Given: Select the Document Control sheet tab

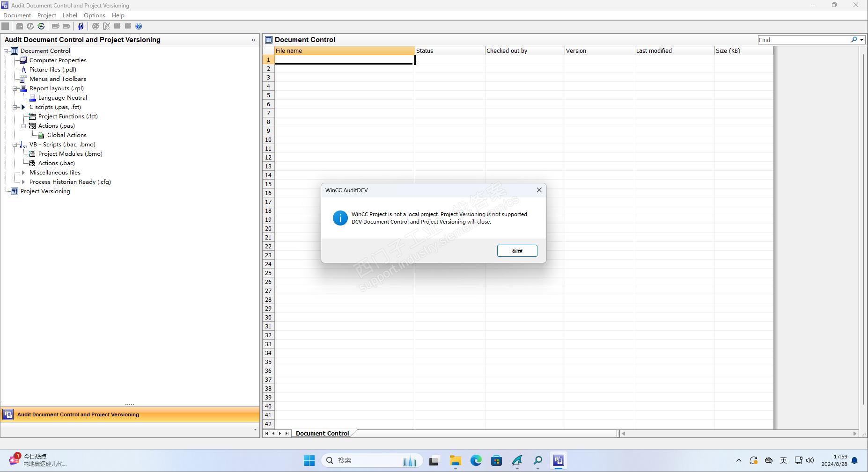Looking at the screenshot, I should click(x=322, y=433).
